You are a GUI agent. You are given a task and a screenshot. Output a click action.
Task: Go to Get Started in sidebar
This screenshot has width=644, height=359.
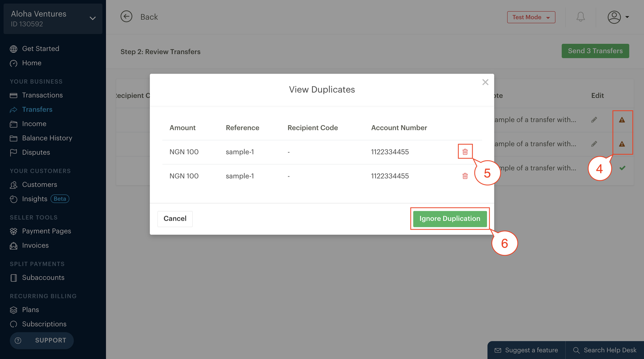[x=35, y=49]
